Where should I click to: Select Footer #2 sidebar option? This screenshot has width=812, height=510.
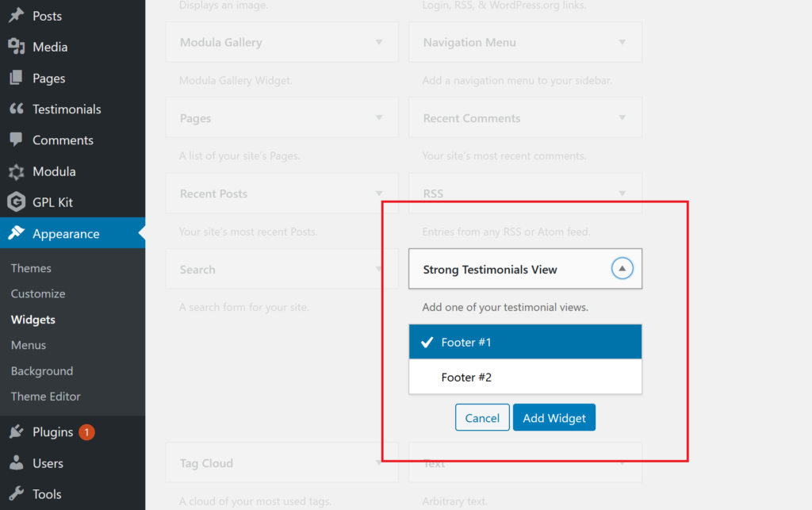coord(525,377)
